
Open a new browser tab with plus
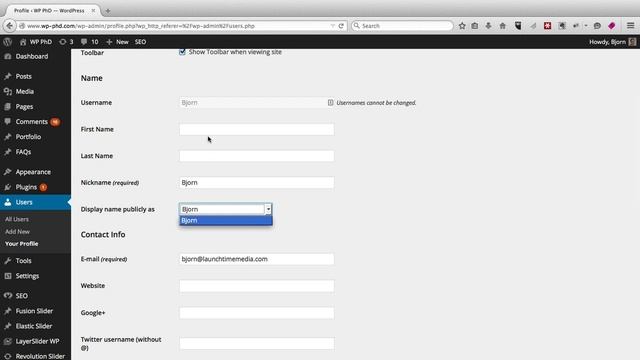pos(108,11)
